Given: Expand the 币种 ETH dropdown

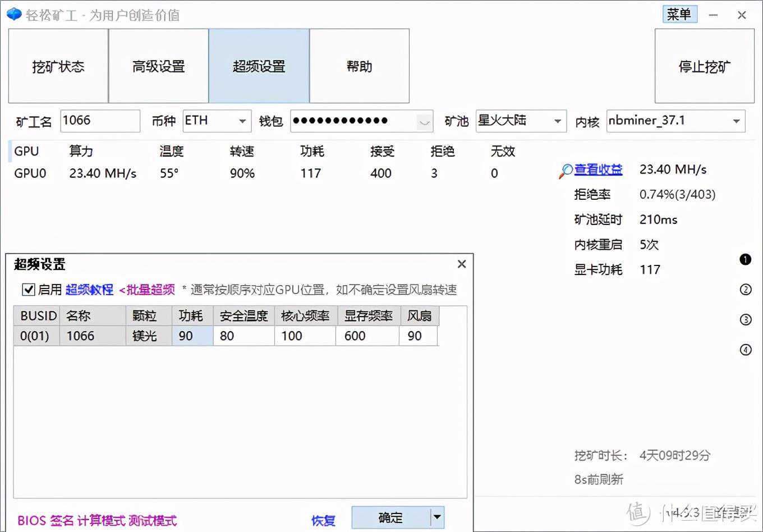Looking at the screenshot, I should [x=242, y=121].
